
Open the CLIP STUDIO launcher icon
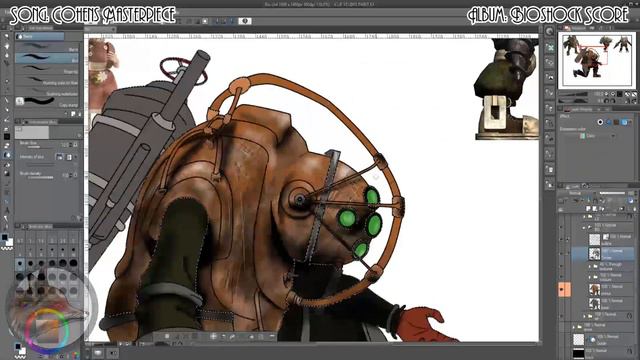549,31
